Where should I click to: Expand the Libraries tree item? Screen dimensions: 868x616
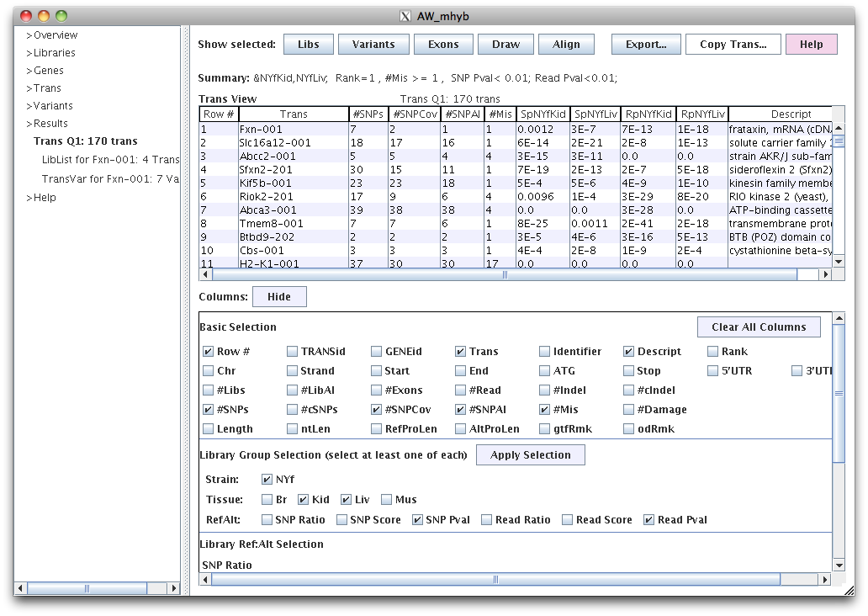(x=54, y=53)
